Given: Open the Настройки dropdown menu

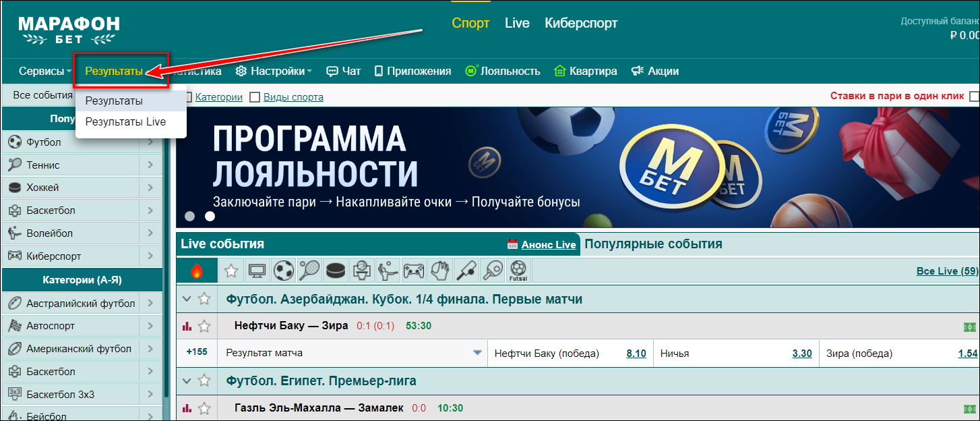Looking at the screenshot, I should [274, 71].
